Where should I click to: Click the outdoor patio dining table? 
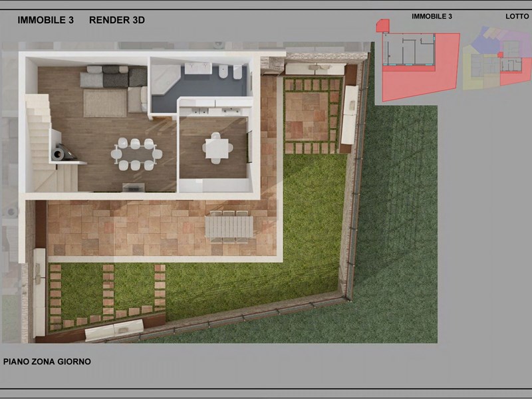[x=229, y=226]
